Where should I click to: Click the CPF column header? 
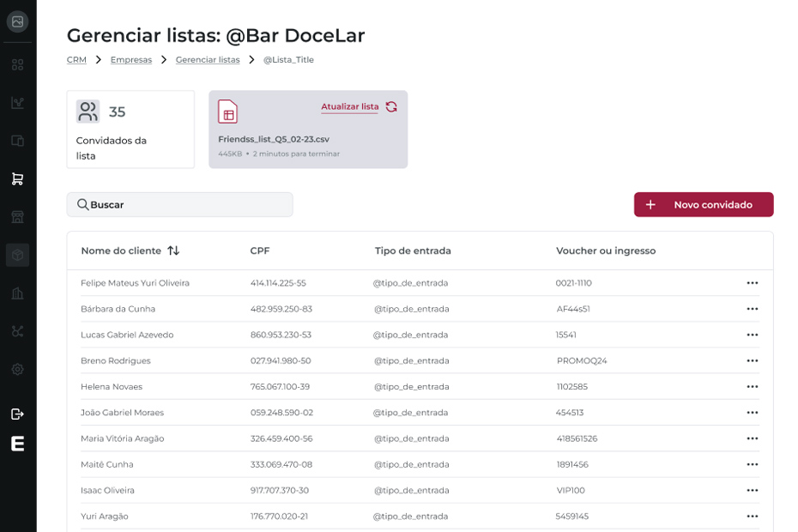click(259, 251)
